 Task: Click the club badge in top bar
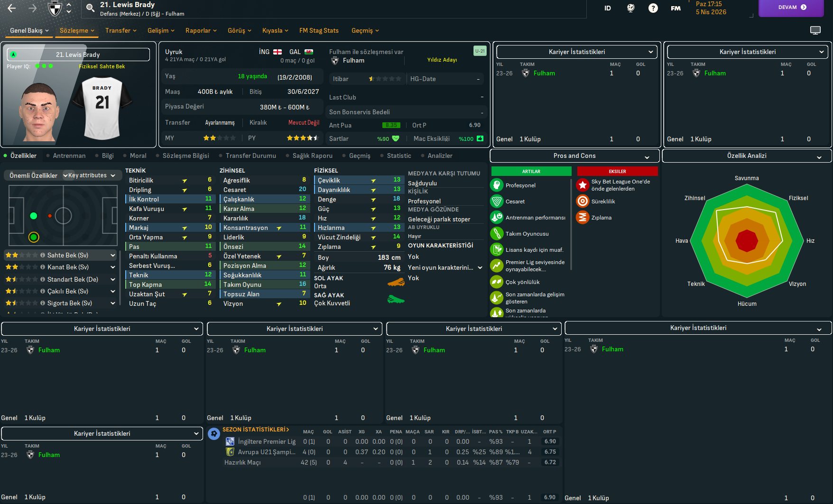[55, 8]
